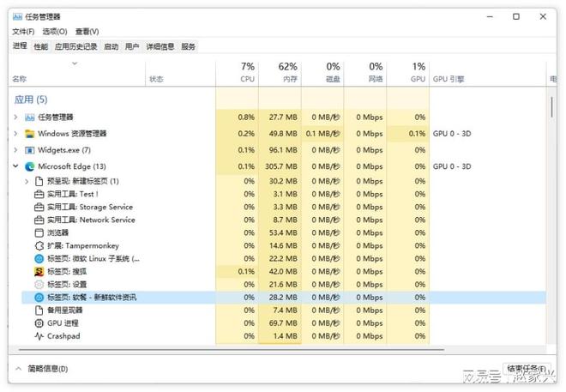566x392 pixels.
Task: Open the 查看(V) menu
Action: point(87,32)
